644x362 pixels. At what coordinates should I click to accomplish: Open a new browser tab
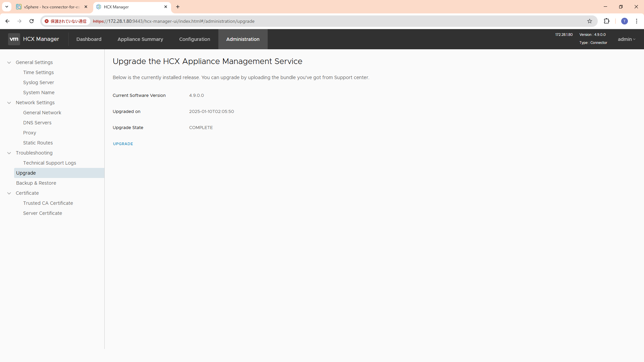coord(178,7)
